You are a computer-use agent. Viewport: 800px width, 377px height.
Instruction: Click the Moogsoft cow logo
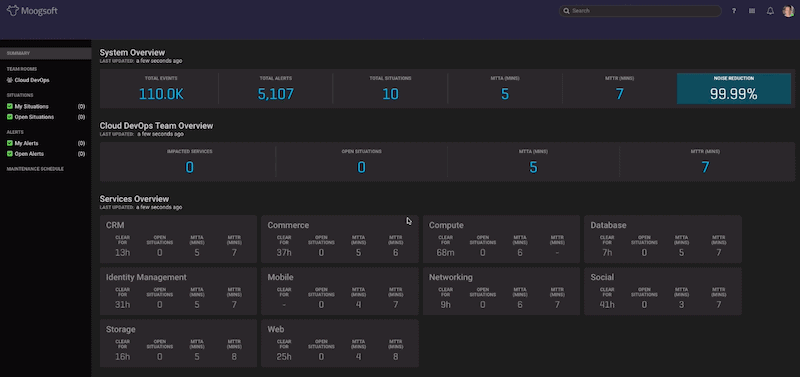(x=13, y=10)
